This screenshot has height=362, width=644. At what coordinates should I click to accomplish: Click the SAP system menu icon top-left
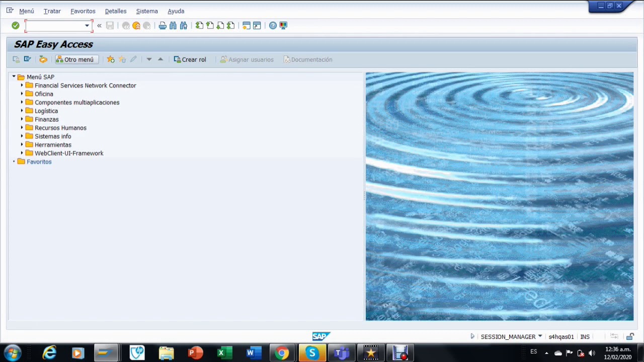(x=10, y=11)
